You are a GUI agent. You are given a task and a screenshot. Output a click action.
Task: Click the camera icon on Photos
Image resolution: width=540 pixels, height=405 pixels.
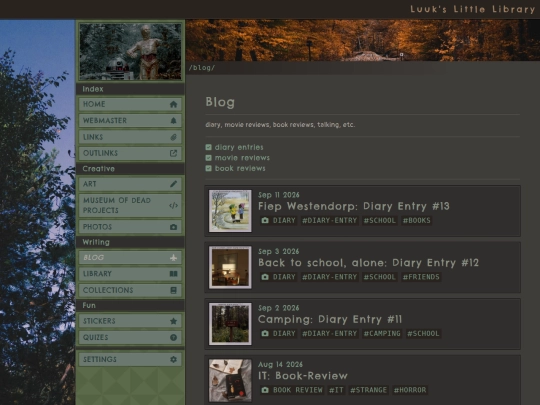coord(173,227)
